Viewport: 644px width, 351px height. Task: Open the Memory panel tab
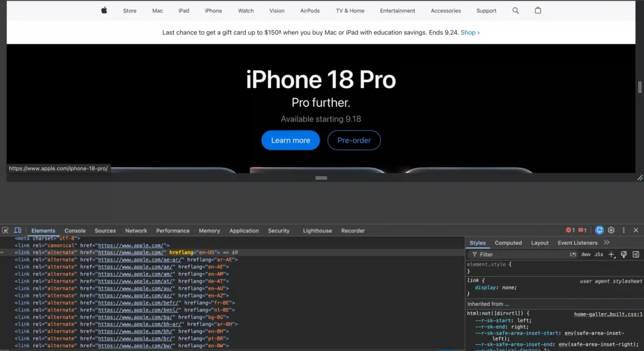tap(209, 231)
